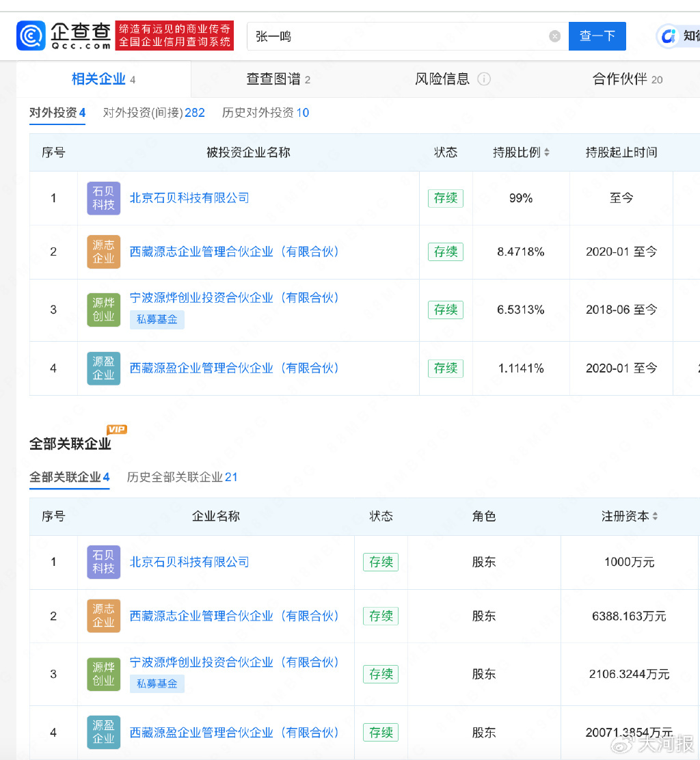Image resolution: width=700 pixels, height=760 pixels.
Task: Click the Qcc logo icon
Action: pos(31,36)
